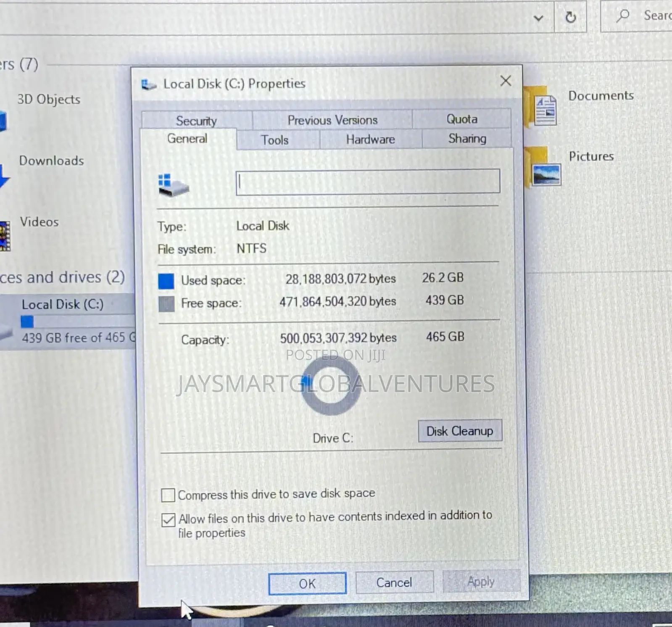This screenshot has height=627, width=672.
Task: Click the 500,053,307,392 bytes capacity value
Action: pyautogui.click(x=338, y=338)
